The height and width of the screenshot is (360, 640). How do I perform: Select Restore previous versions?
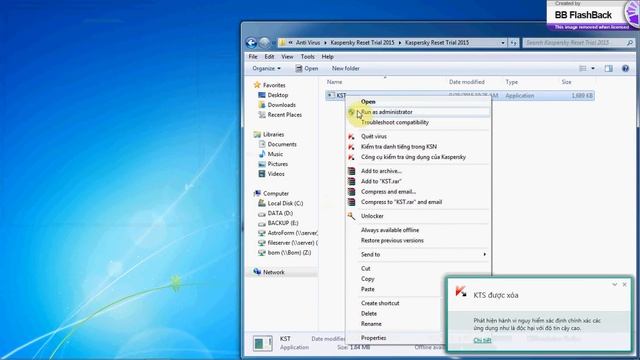click(x=418, y=240)
